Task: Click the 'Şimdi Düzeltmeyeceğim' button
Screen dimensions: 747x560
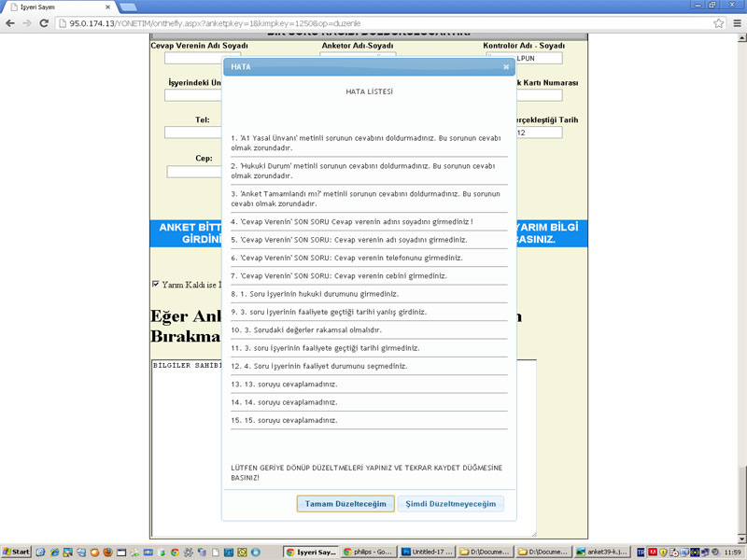Action: click(x=450, y=504)
